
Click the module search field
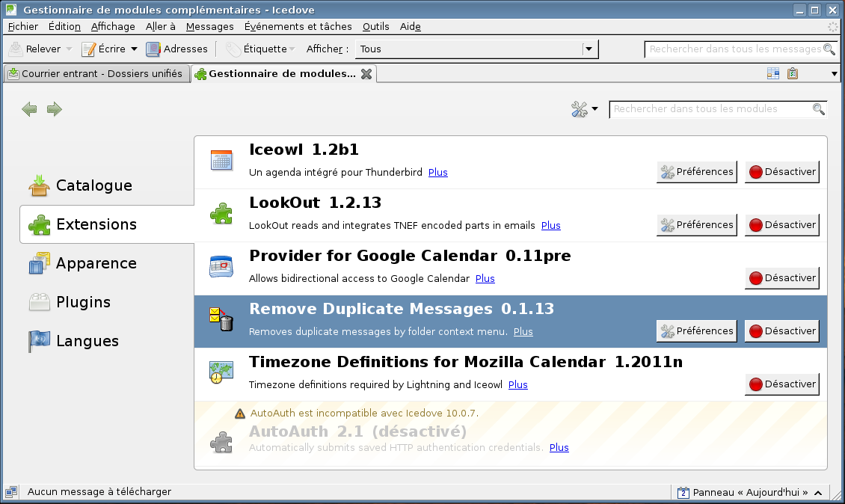click(710, 109)
